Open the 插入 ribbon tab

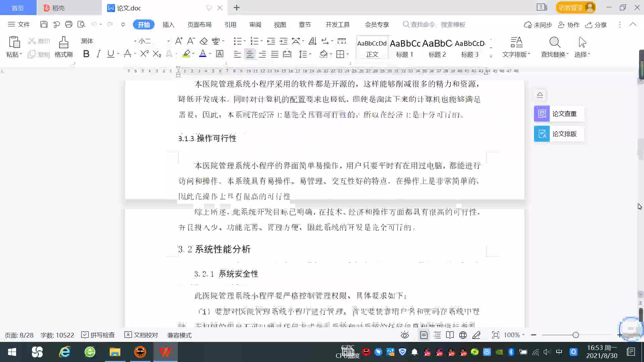(168, 24)
